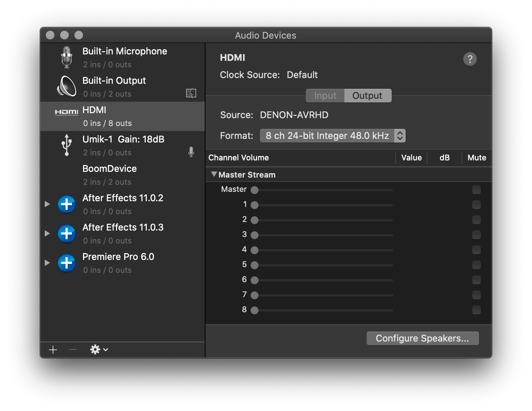Click the Built-in Microphone icon
Viewport: 532px width, 411px height.
pos(67,57)
